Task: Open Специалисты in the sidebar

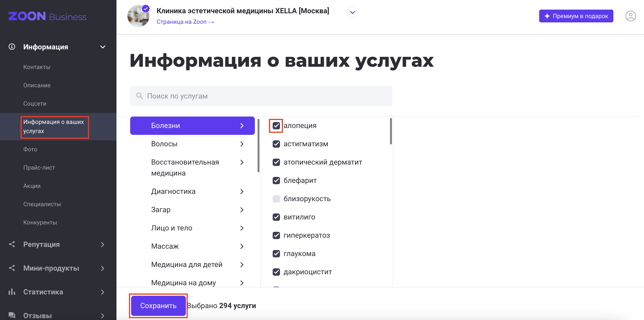Action: coord(42,204)
